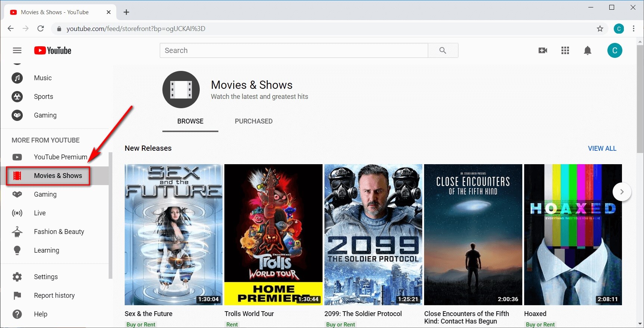Click the page vertical scrollbar thumb
The image size is (644, 328).
click(640, 99)
